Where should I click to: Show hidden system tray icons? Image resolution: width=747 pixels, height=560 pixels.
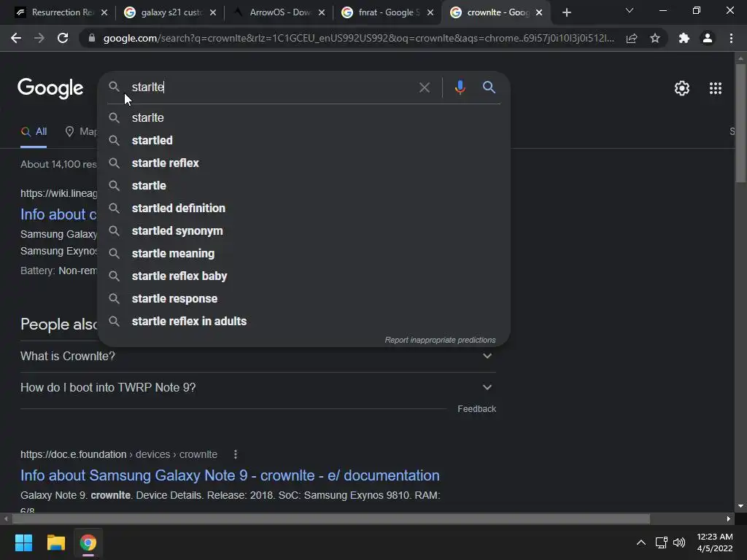pos(641,542)
